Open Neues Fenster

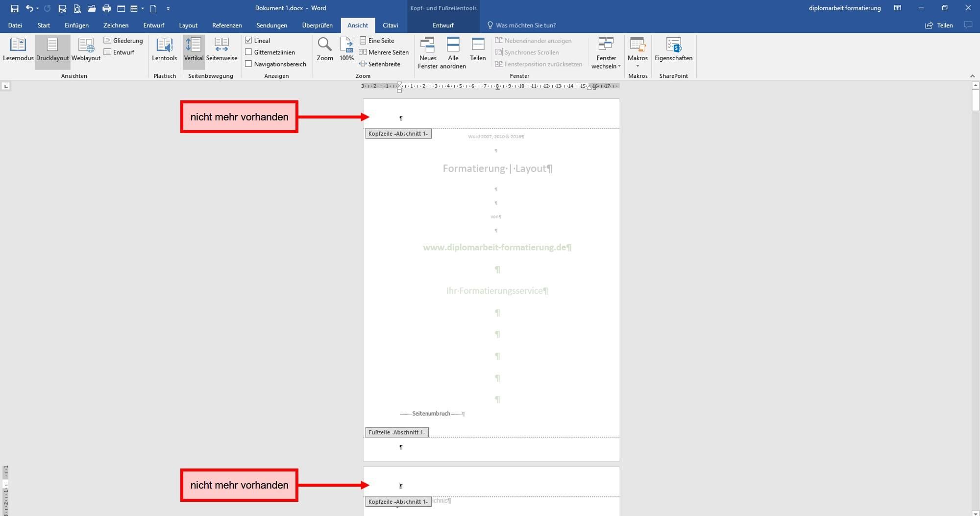click(x=428, y=53)
